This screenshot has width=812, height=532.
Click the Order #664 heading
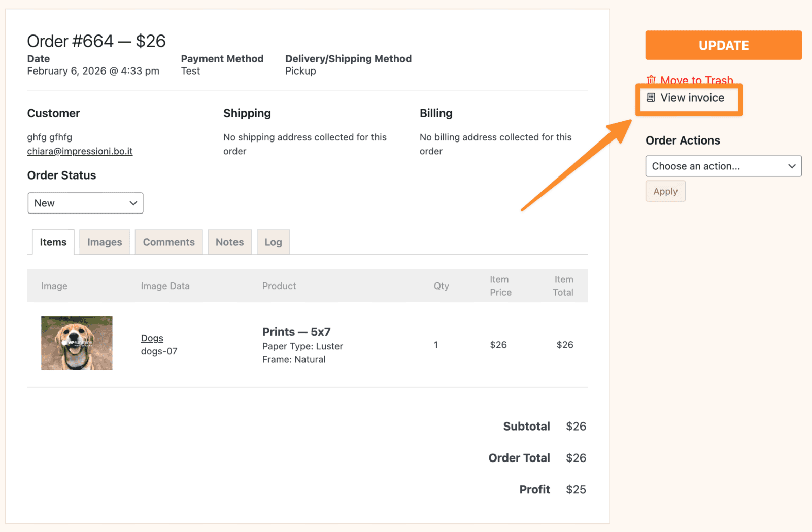(96, 41)
